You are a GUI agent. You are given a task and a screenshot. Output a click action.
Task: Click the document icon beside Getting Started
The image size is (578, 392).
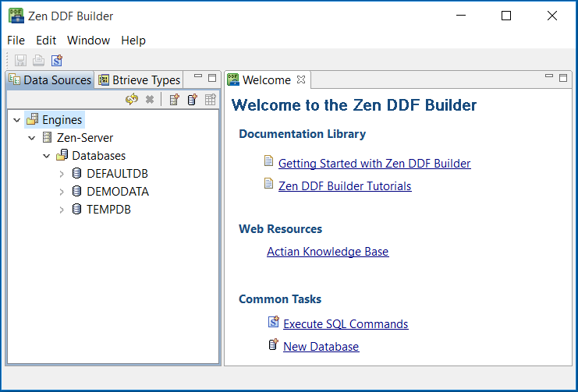(x=269, y=161)
